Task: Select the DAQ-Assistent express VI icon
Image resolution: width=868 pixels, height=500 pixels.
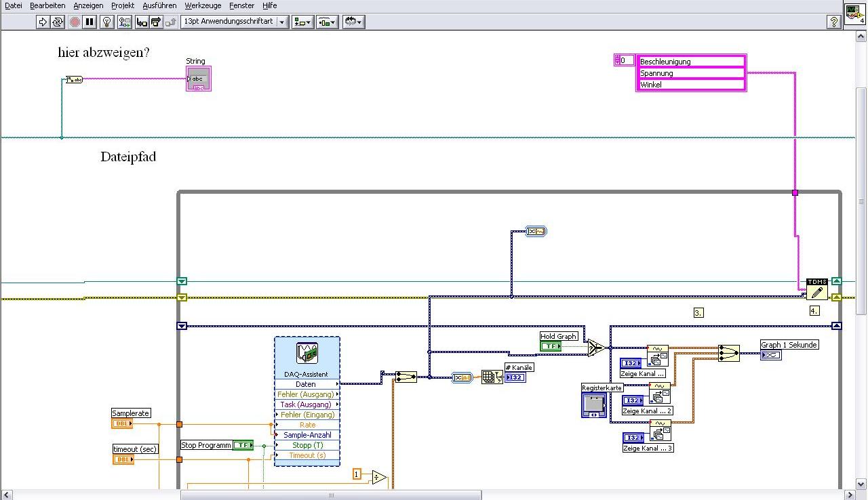Action: click(307, 353)
